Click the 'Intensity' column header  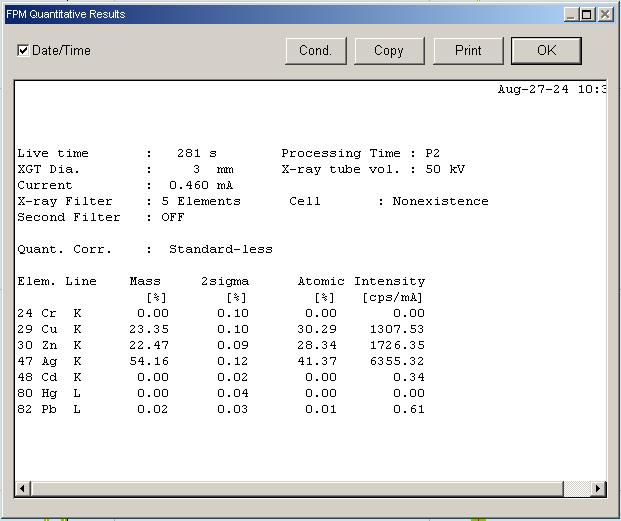point(389,281)
